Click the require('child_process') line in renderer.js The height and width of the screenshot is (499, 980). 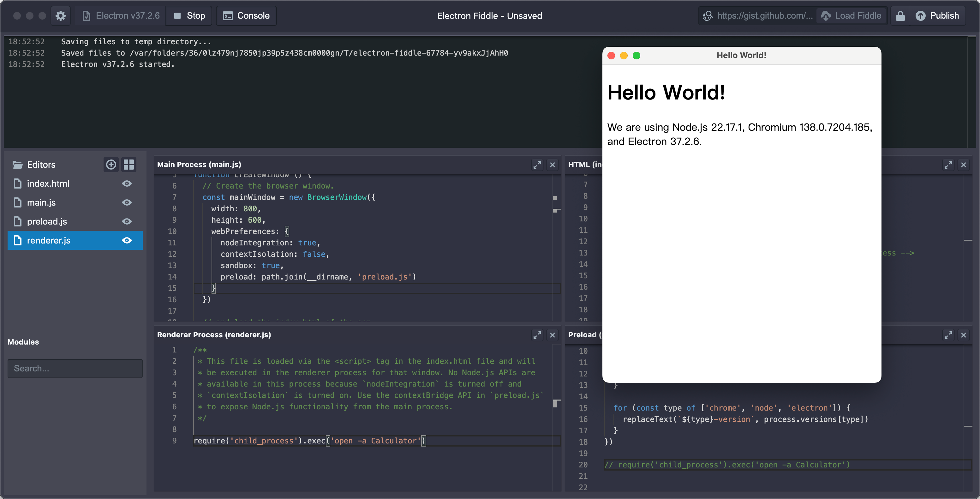(310, 441)
